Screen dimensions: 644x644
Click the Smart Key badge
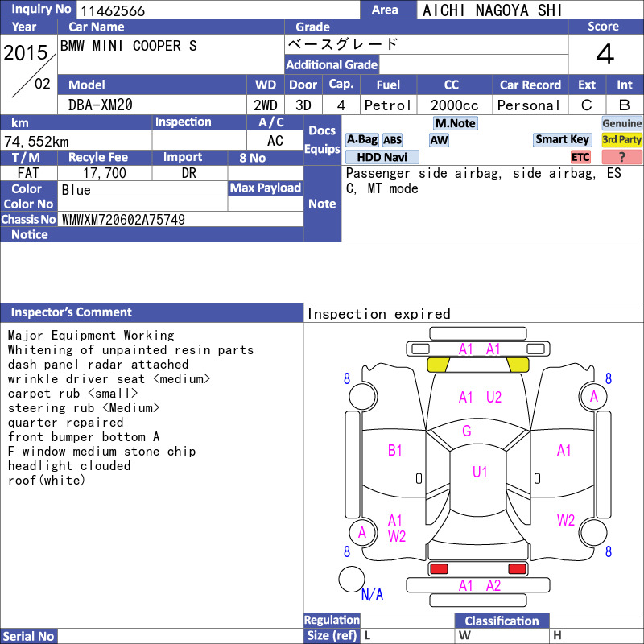[x=562, y=139]
